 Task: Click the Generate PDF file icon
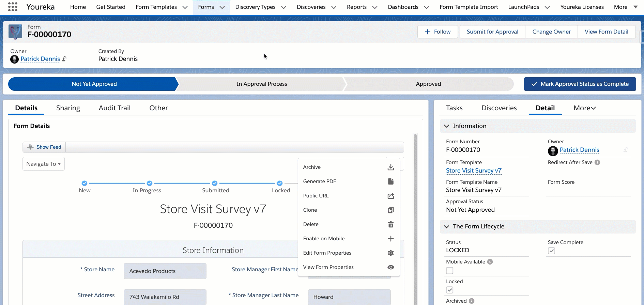point(391,181)
